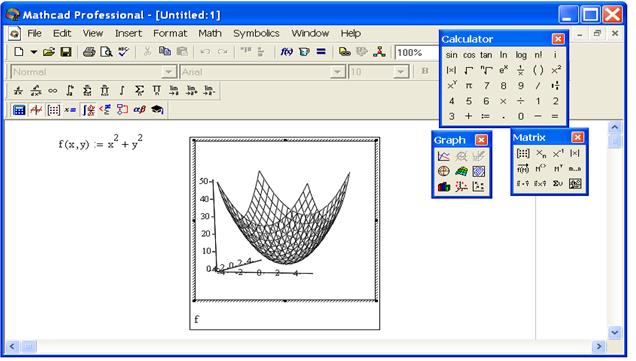Click the 100% zoom combo box
This screenshot has width=636, height=361.
click(417, 52)
